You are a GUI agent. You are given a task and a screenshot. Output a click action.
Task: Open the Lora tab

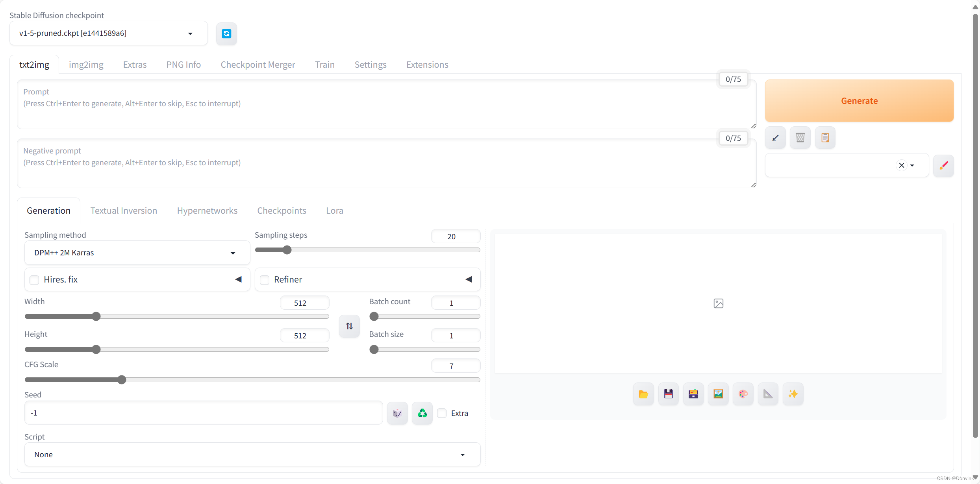[x=334, y=211]
